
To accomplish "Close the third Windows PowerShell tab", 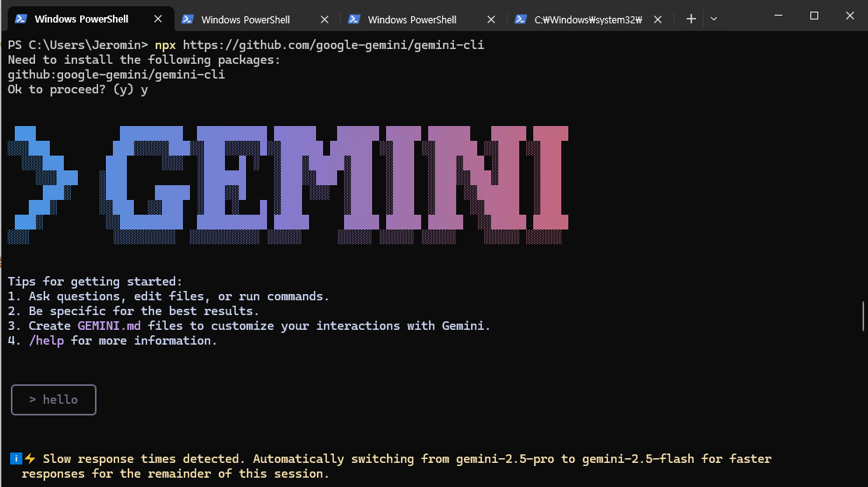I will [491, 19].
